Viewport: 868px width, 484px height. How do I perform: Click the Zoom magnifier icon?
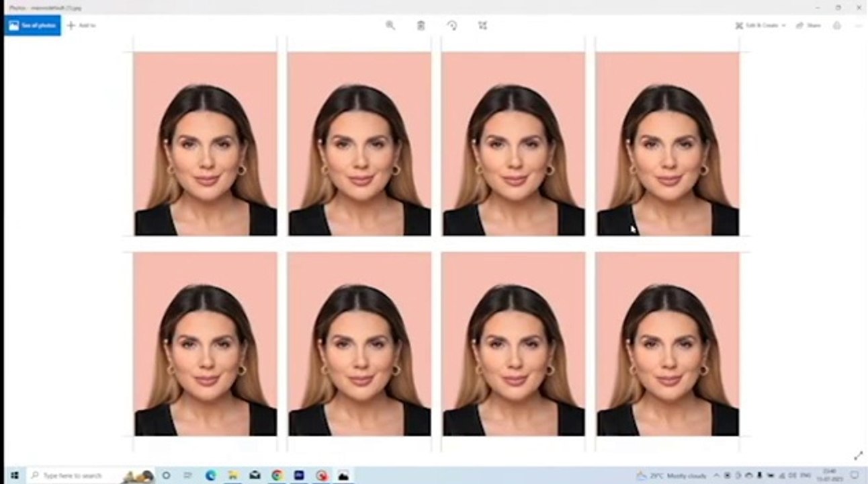tap(390, 26)
